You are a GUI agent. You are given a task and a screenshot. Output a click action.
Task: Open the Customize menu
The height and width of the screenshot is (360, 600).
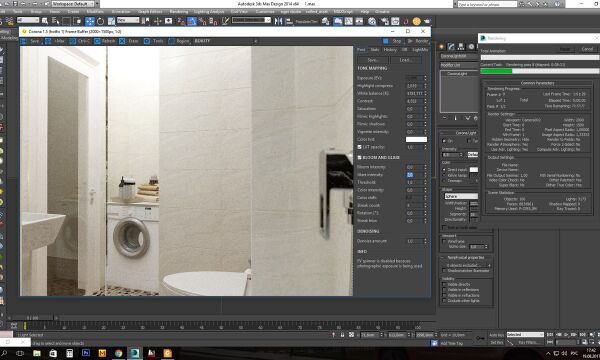265,12
